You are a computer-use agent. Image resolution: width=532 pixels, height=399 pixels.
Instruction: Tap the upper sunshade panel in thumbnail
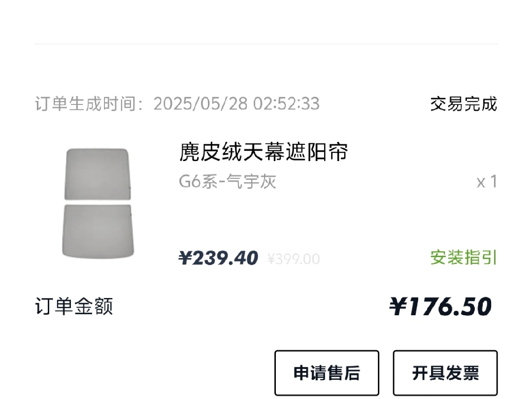click(98, 174)
